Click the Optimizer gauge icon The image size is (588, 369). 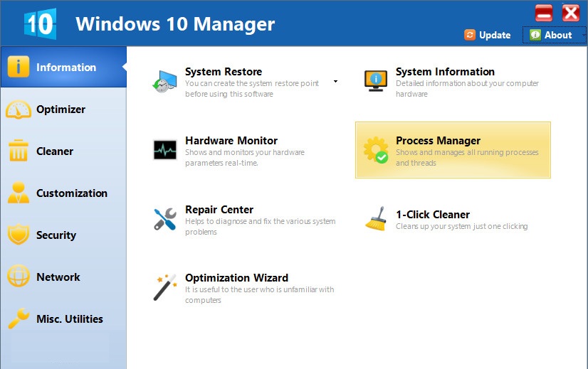19,109
